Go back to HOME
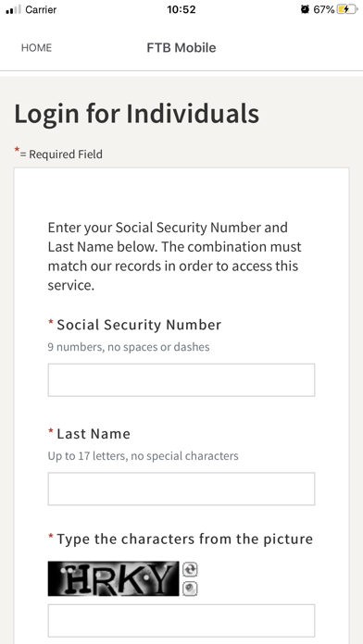 point(37,47)
